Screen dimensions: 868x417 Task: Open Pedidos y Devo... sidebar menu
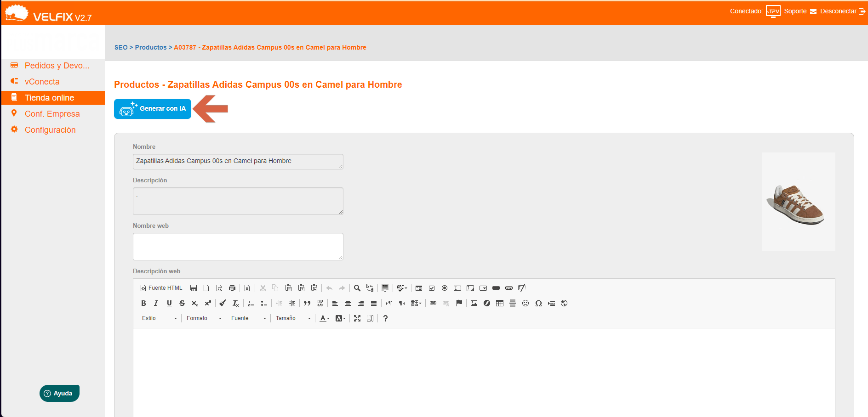[57, 66]
